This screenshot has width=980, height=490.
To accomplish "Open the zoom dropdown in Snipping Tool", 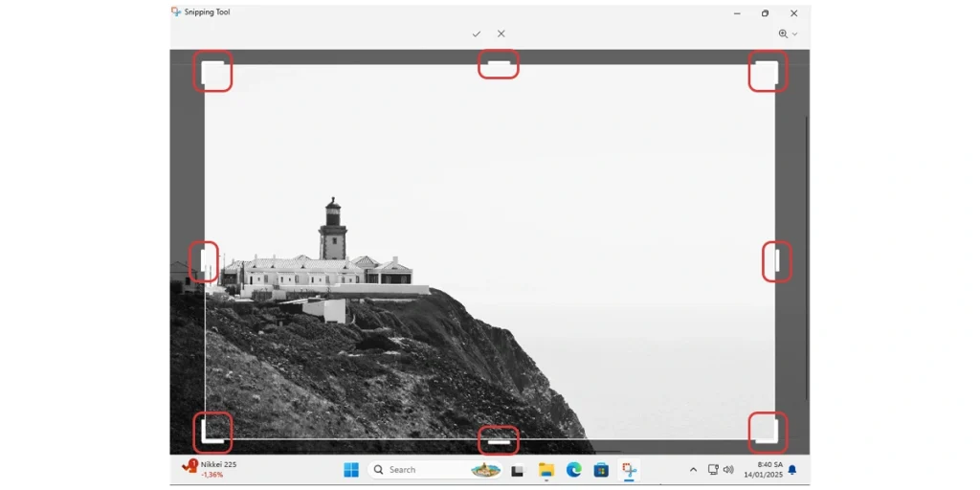I will point(788,33).
